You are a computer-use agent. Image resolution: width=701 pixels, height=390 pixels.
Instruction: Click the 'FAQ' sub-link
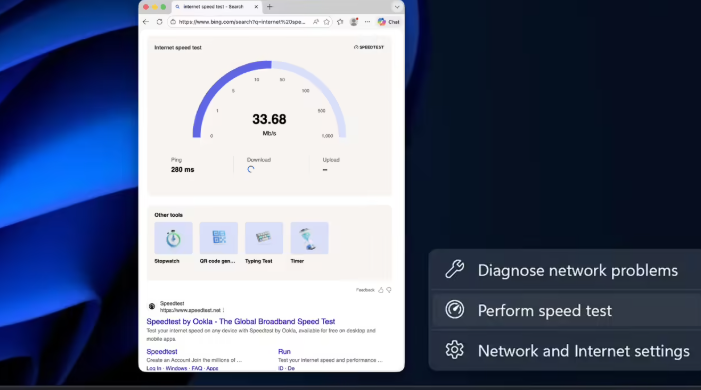click(x=197, y=368)
